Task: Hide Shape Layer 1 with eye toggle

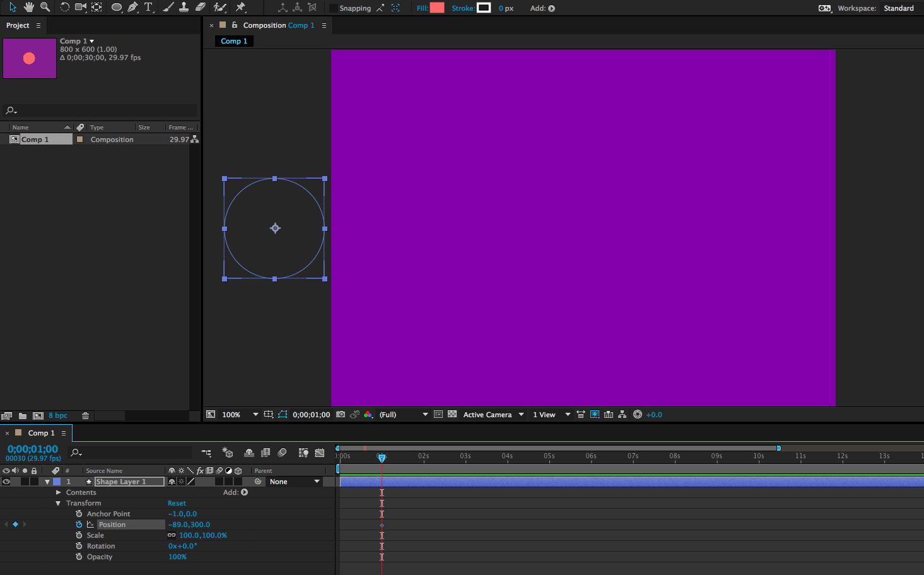Action: [6, 482]
